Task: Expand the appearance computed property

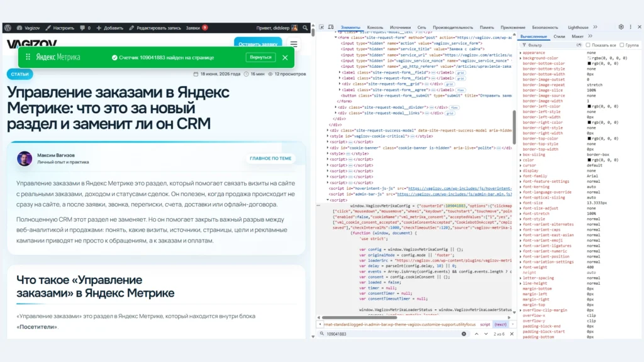Action: click(x=521, y=53)
